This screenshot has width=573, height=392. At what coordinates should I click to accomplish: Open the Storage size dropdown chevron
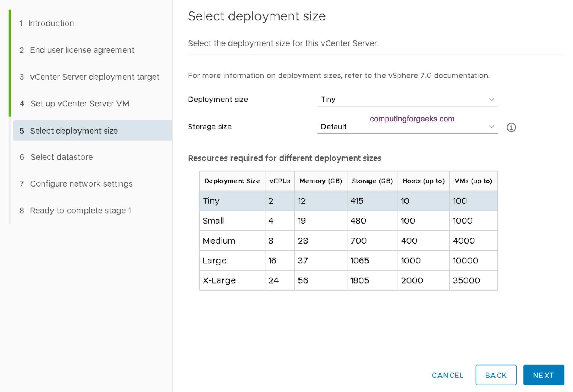[x=492, y=127]
